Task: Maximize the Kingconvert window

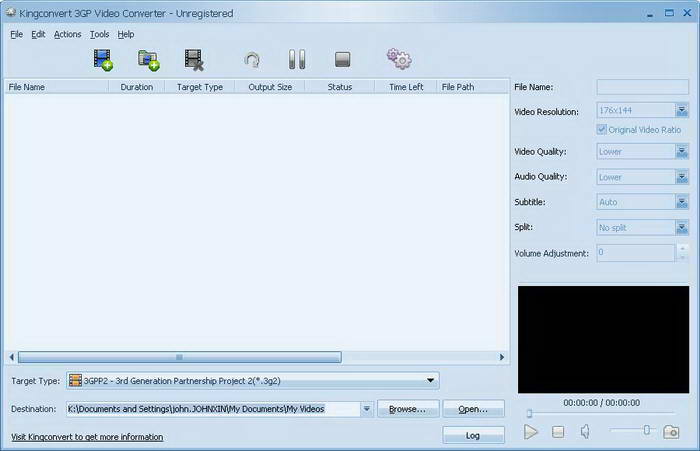Action: pyautogui.click(x=669, y=13)
